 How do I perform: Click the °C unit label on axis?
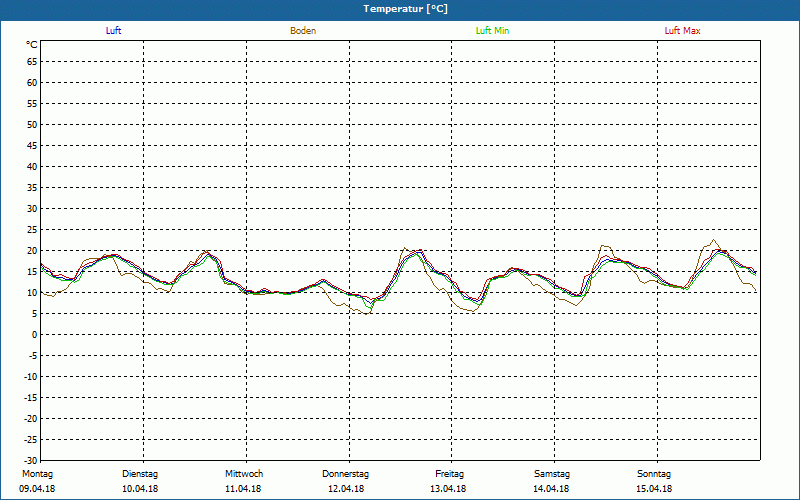click(x=32, y=45)
